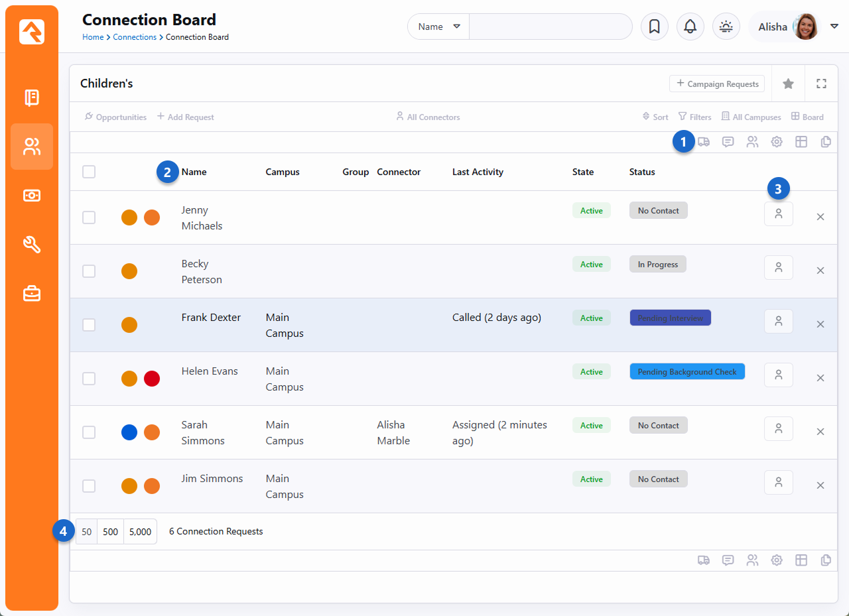Open the Finance icon in left sidebar
Image resolution: width=849 pixels, height=616 pixels.
coord(32,196)
